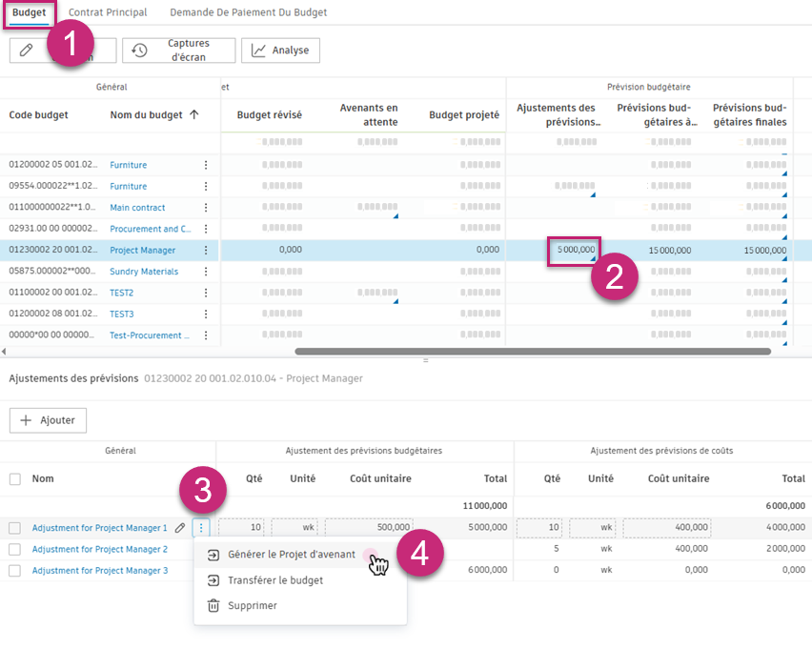This screenshot has width=812, height=669.
Task: Click budget adjustment total 11 000,000
Action: [x=485, y=506]
